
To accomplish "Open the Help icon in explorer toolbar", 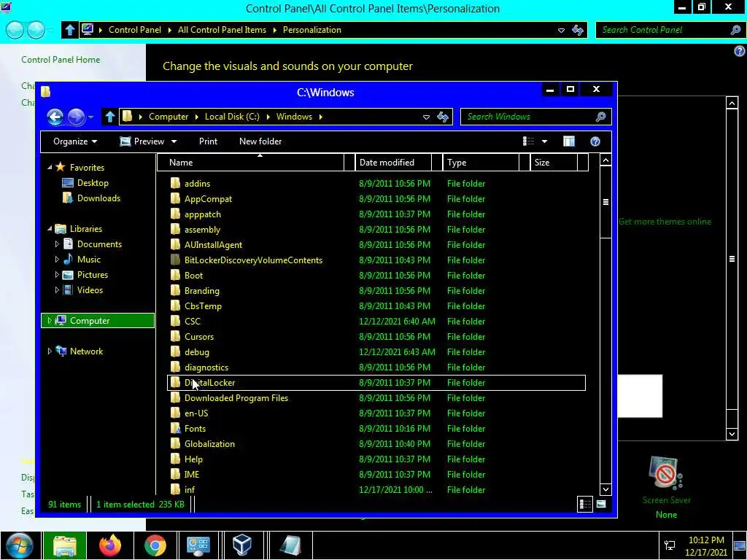I will coord(595,141).
